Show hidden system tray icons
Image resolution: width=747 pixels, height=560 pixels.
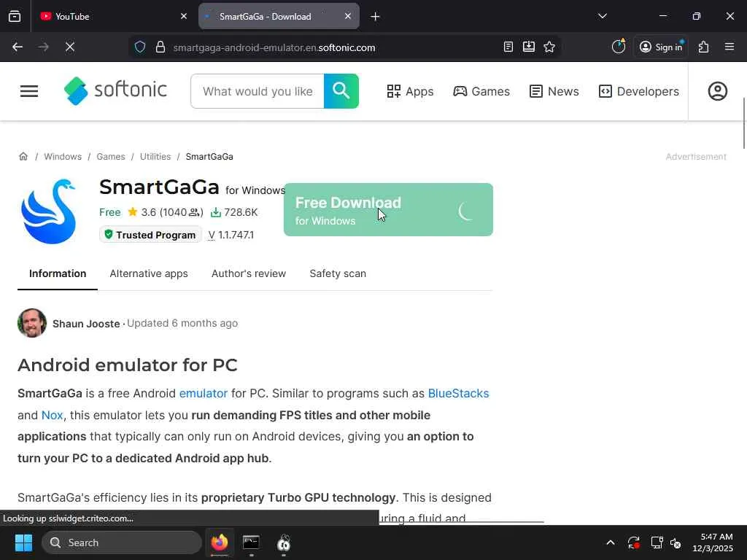pos(611,542)
